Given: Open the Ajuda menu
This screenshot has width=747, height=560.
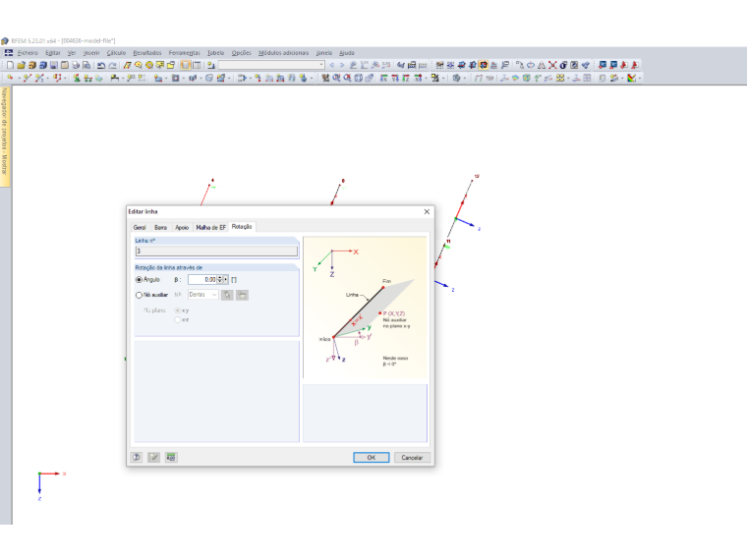Looking at the screenshot, I should [x=347, y=53].
